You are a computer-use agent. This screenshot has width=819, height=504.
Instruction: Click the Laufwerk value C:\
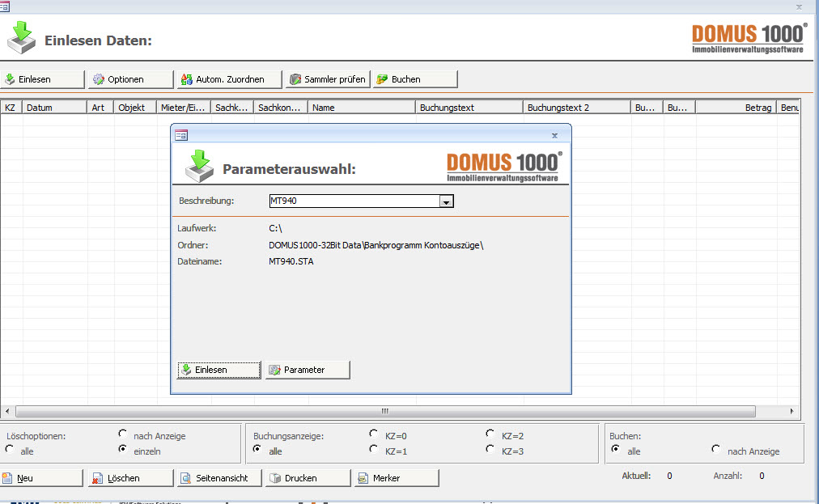point(275,228)
